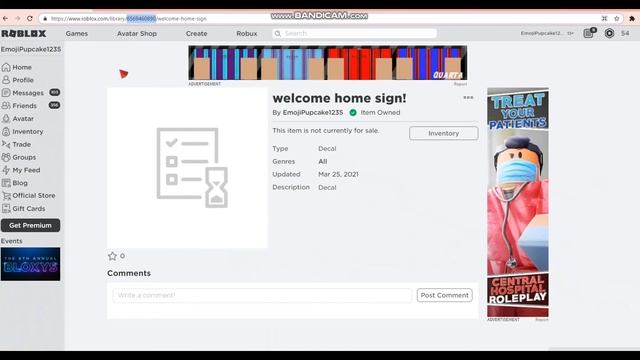Reload the page with the refresh icon
640x360 pixels.
[x=30, y=19]
